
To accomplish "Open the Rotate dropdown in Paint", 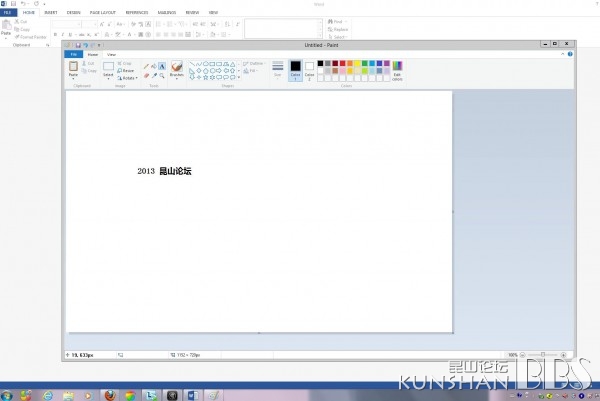I will pyautogui.click(x=127, y=78).
